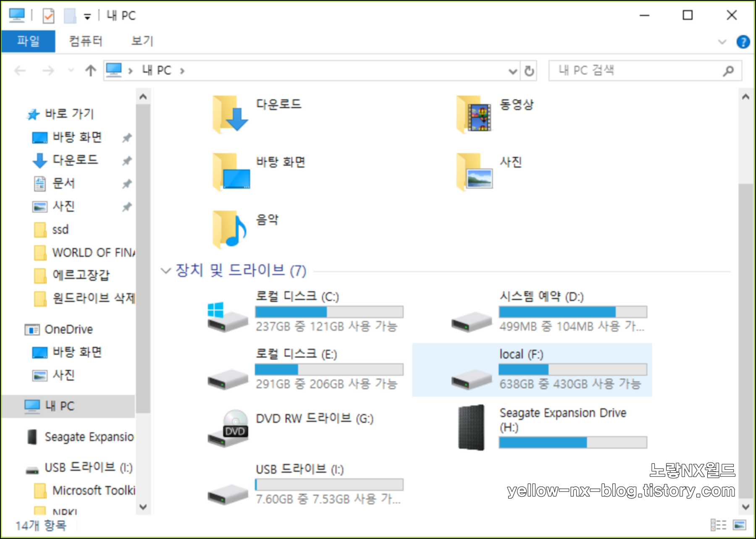
Task: Click the 내 PC 검색 search box
Action: pyautogui.click(x=645, y=71)
